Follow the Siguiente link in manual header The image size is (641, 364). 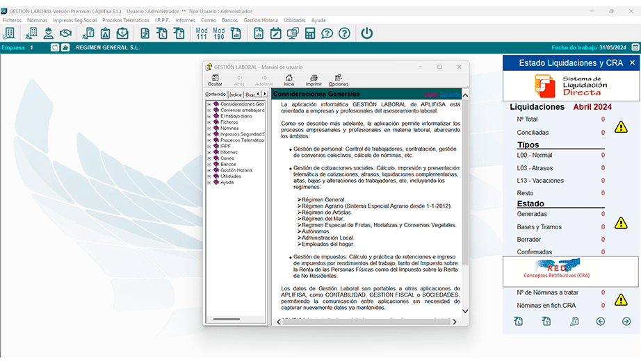[449, 94]
